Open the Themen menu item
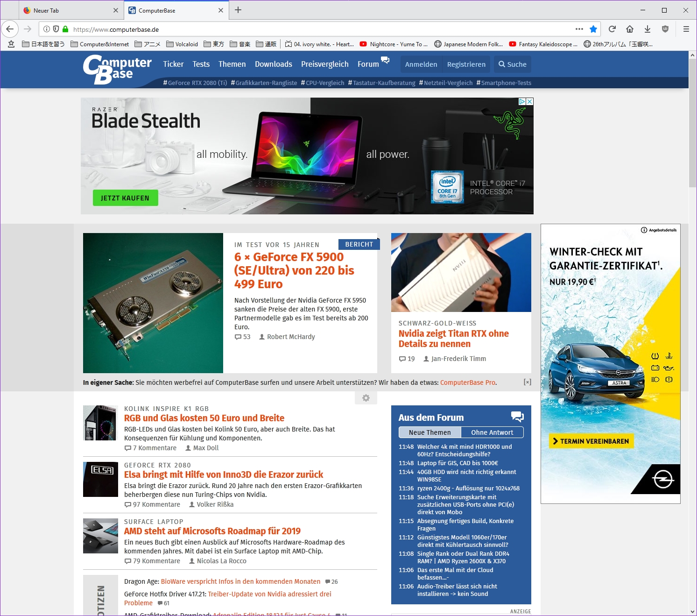The image size is (697, 616). click(232, 64)
